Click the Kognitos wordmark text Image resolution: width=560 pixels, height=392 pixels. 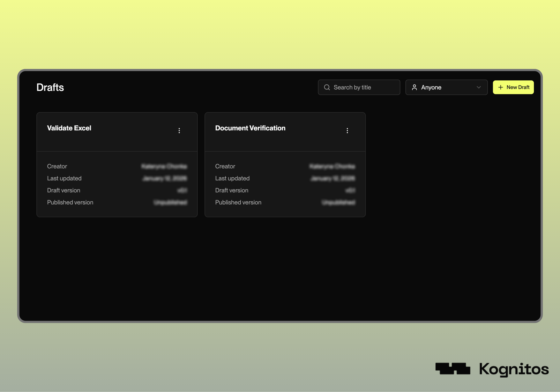pos(514,369)
